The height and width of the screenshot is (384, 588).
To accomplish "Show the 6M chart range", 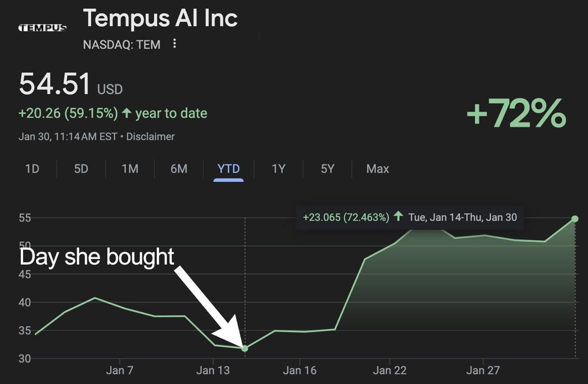I will coord(179,169).
